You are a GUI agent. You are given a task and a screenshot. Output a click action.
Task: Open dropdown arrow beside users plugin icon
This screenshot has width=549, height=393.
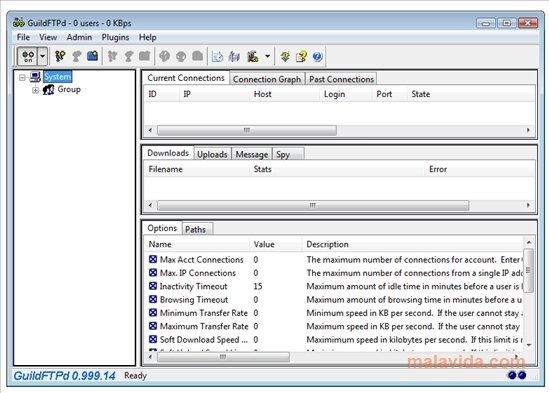267,56
